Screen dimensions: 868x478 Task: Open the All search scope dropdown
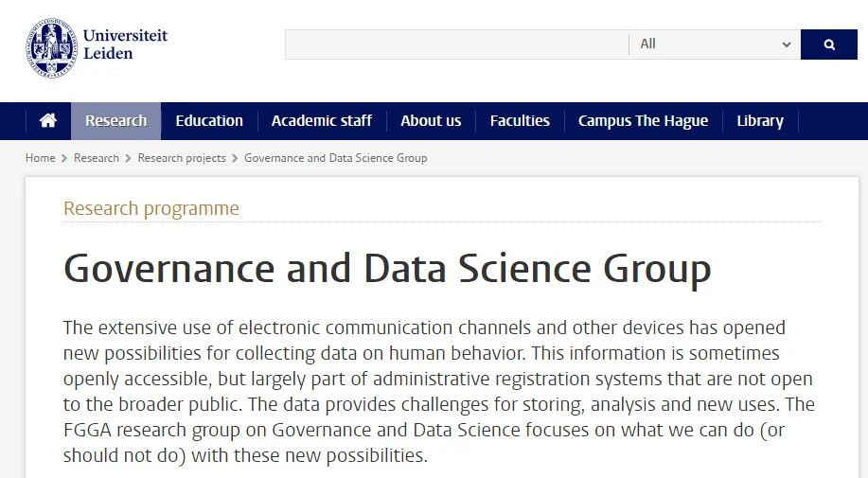715,44
